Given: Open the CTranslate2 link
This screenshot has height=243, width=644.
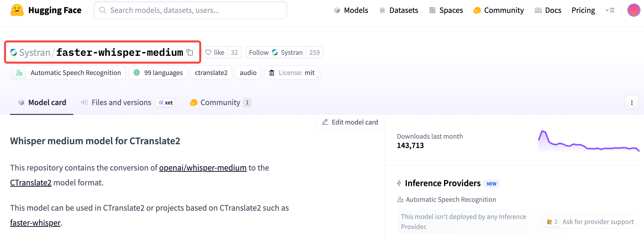Looking at the screenshot, I should pos(31,183).
